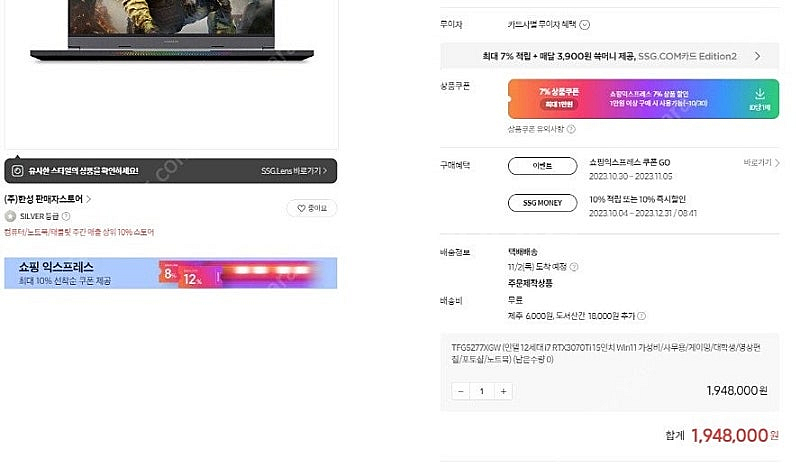Screen dimensions: 800x467
Task: Decrease quantity with minus button
Action: click(x=461, y=391)
